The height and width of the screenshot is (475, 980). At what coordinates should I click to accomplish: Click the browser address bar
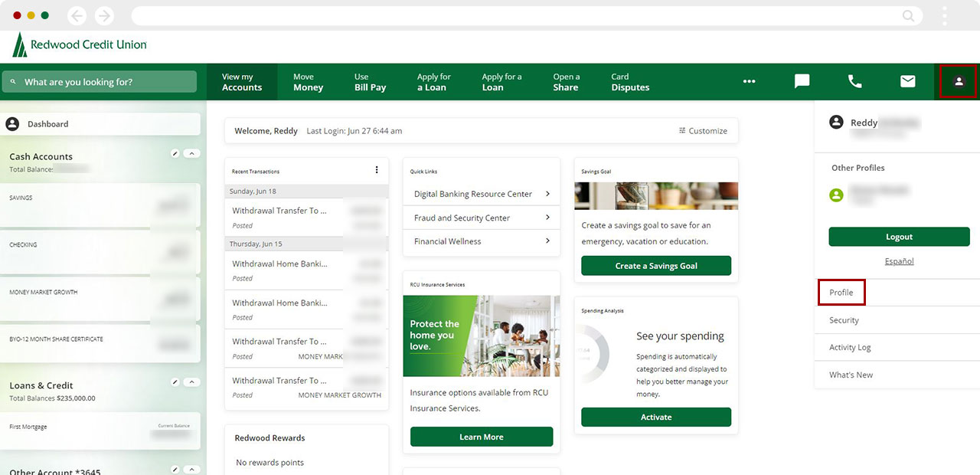click(527, 15)
